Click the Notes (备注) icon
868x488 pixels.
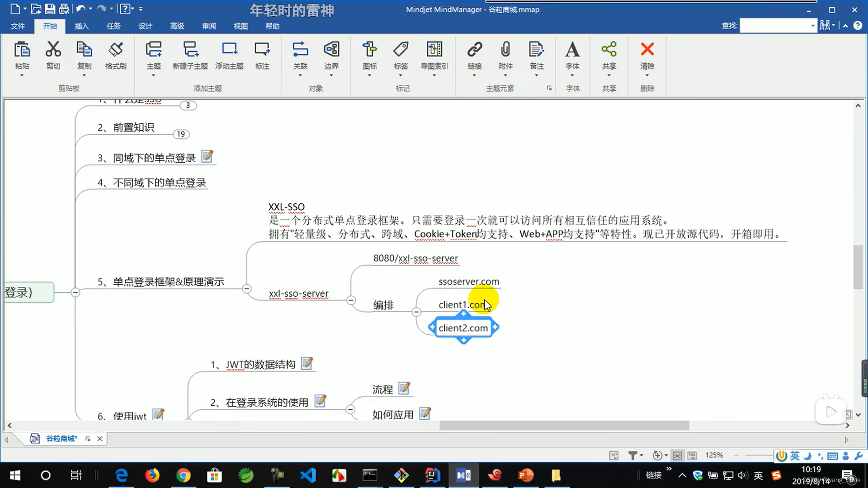tap(537, 49)
